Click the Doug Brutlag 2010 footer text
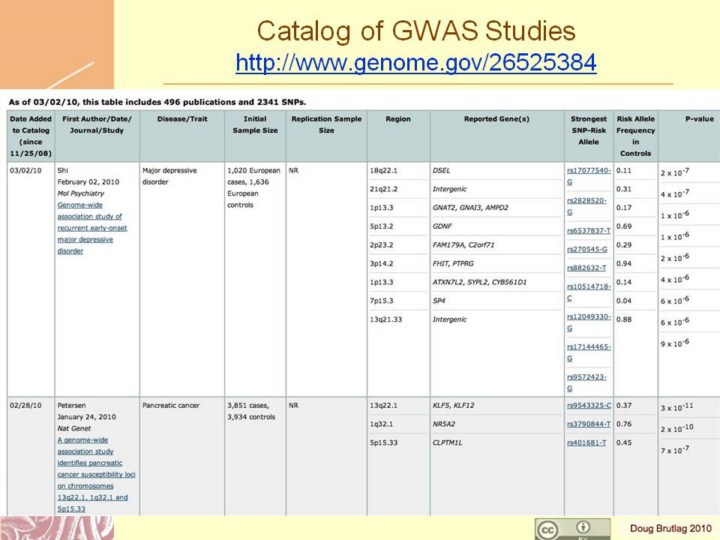This screenshot has width=720, height=540. 670,527
